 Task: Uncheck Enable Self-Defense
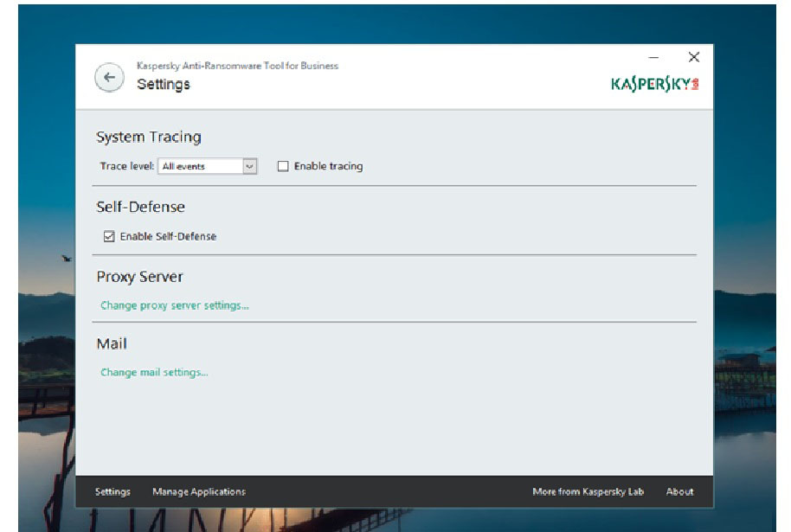(x=109, y=236)
